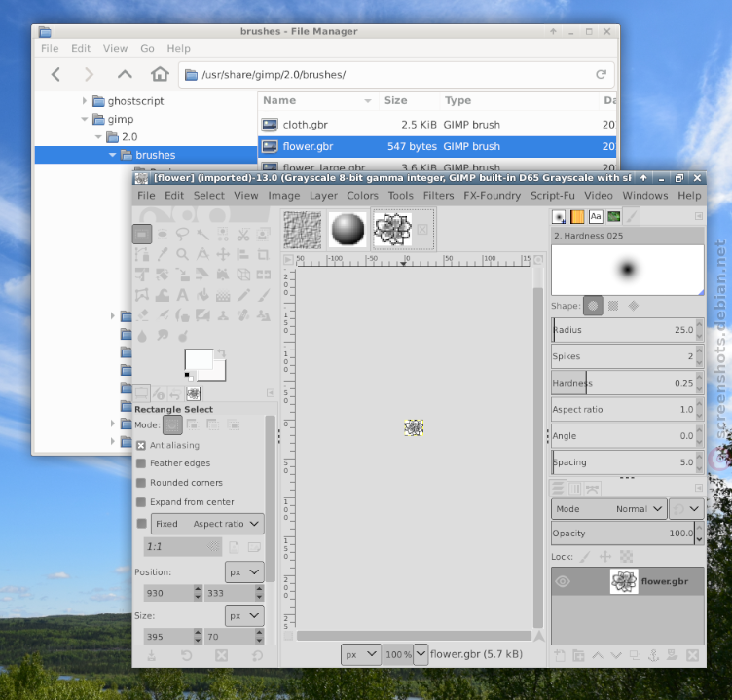Toggle lock pixels brush icon
The width and height of the screenshot is (732, 700).
click(x=585, y=557)
